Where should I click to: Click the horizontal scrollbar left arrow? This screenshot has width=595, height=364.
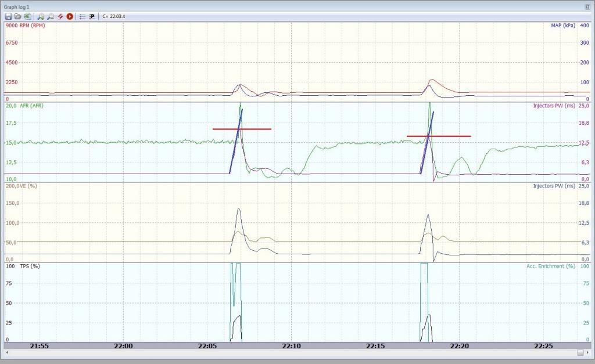(x=6, y=352)
